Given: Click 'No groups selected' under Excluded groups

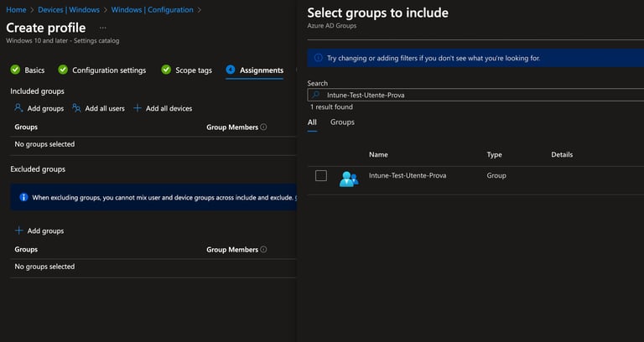Looking at the screenshot, I should coord(44,267).
